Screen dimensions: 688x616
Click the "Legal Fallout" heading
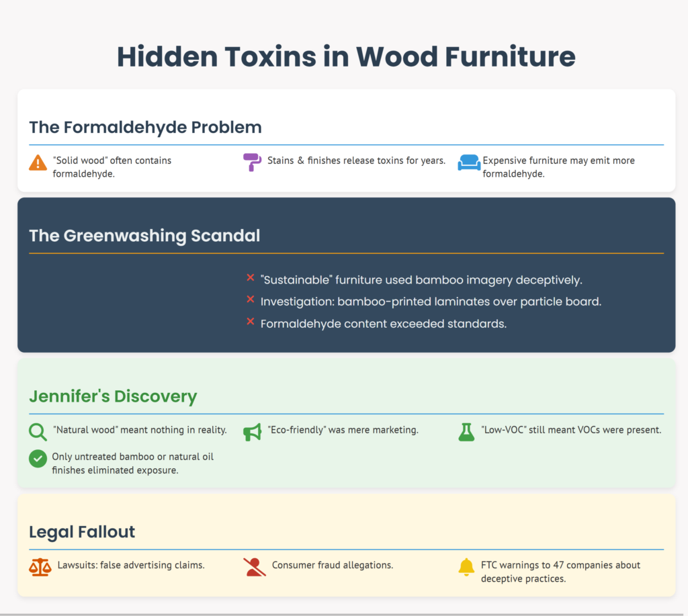pos(82,532)
